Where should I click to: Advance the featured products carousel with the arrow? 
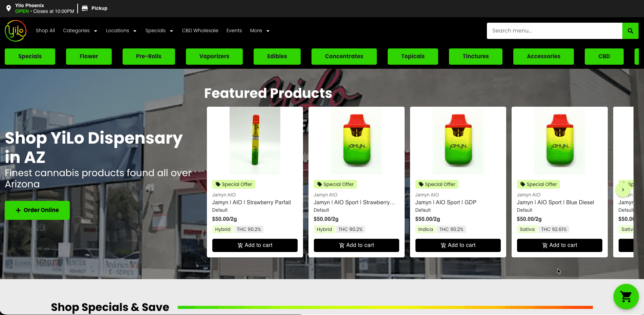click(x=623, y=190)
